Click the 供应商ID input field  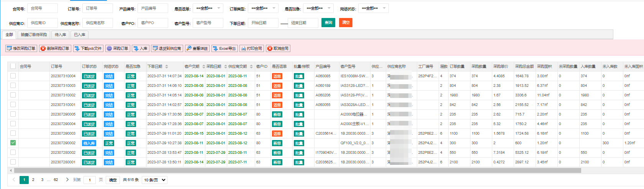[42, 23]
